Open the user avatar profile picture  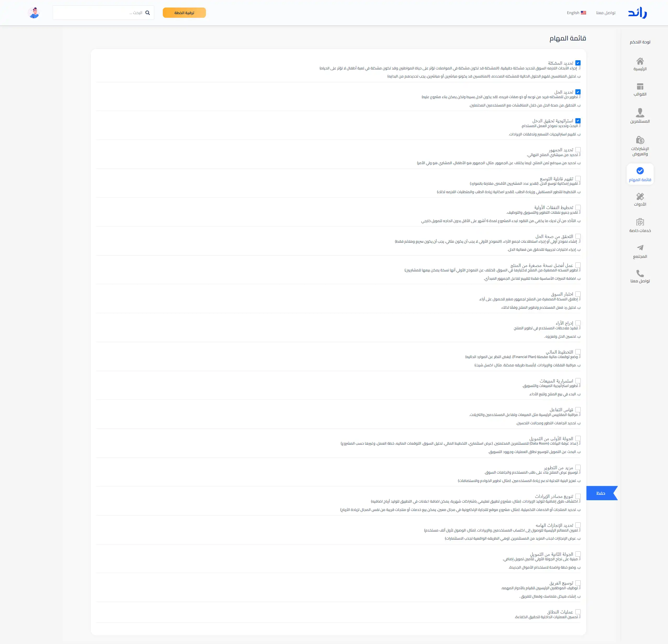point(33,13)
